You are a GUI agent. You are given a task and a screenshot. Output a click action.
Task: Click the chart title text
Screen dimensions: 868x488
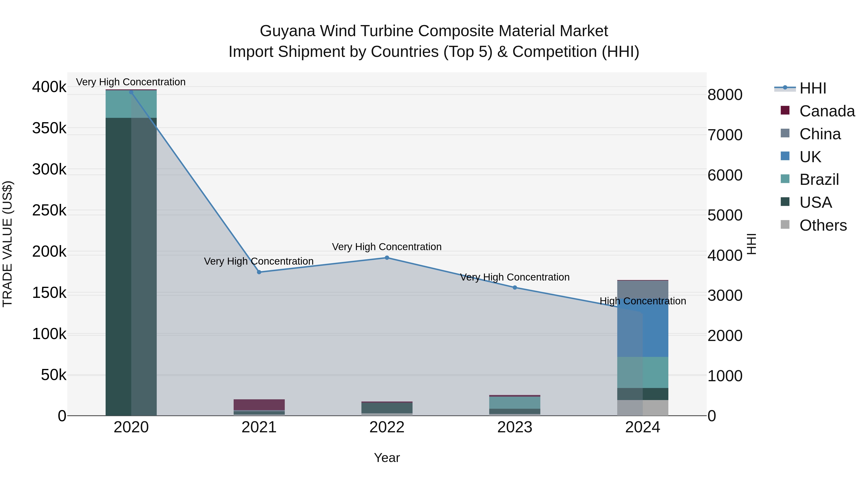click(434, 41)
